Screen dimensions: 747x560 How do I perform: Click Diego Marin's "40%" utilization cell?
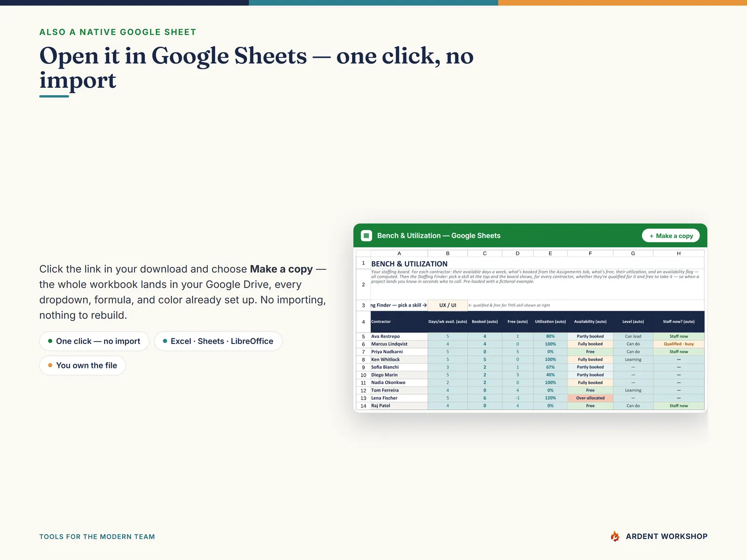[550, 375]
